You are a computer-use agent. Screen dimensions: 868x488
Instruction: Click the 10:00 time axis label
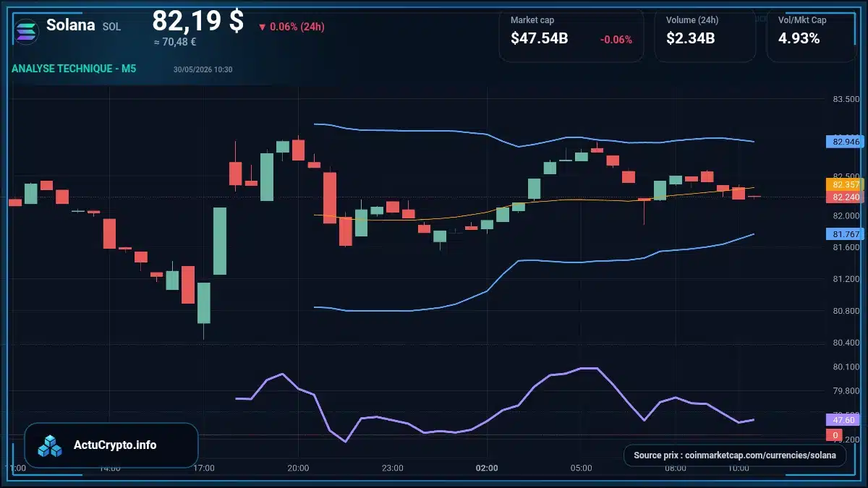pos(739,468)
